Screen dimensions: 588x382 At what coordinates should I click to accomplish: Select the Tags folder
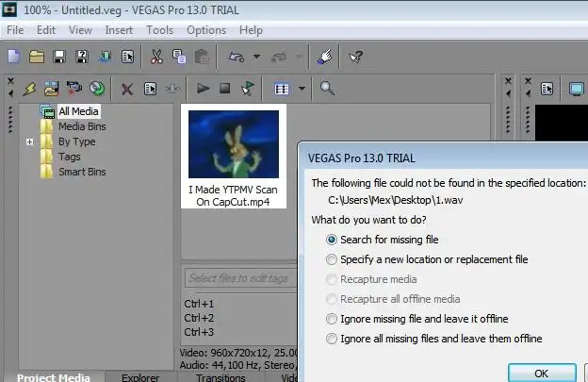pos(70,157)
